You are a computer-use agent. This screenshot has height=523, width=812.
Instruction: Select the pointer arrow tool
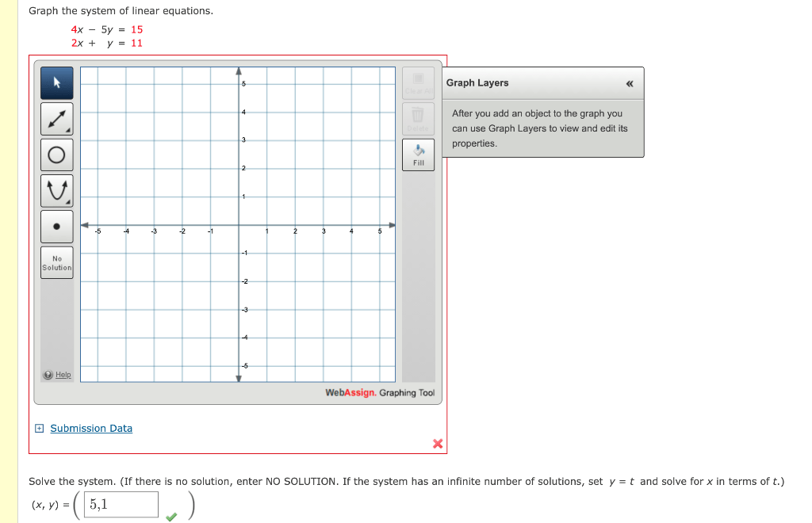56,82
